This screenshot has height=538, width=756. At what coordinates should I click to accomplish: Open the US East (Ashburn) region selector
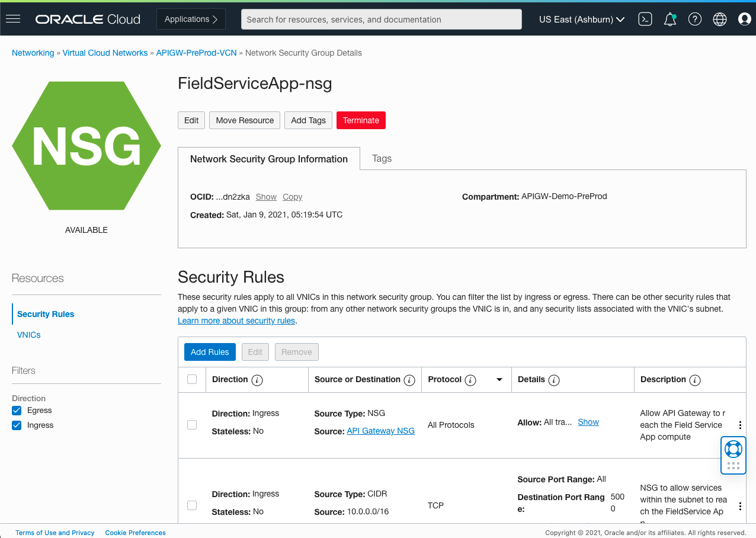click(581, 18)
